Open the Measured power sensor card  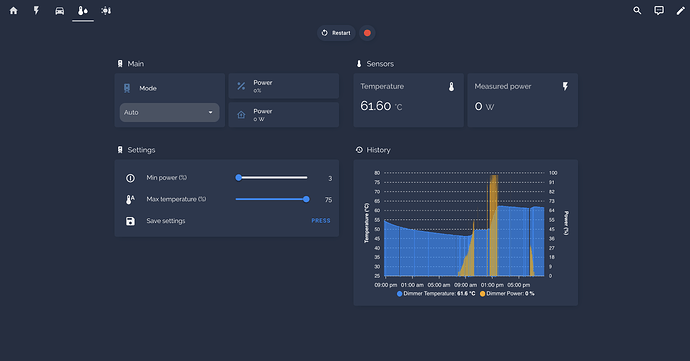(523, 100)
